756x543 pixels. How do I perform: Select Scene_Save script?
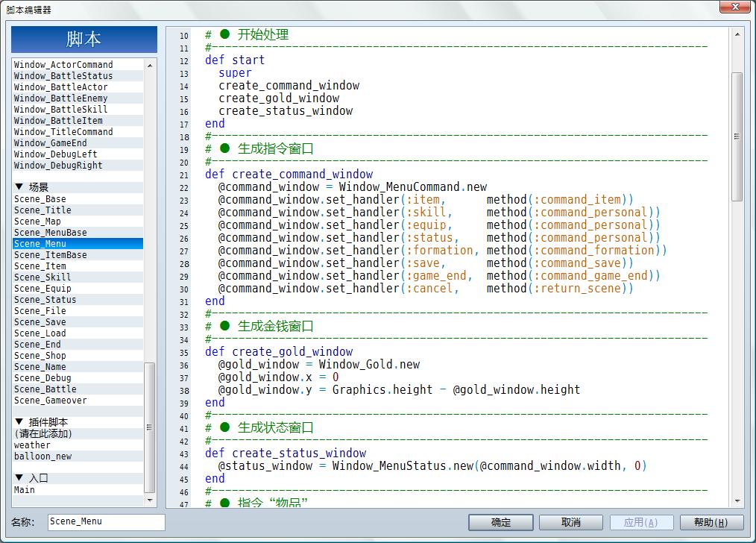point(78,322)
